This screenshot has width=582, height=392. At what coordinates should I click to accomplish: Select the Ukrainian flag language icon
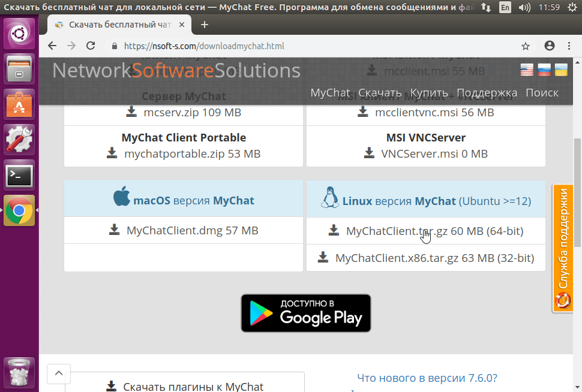(x=560, y=70)
